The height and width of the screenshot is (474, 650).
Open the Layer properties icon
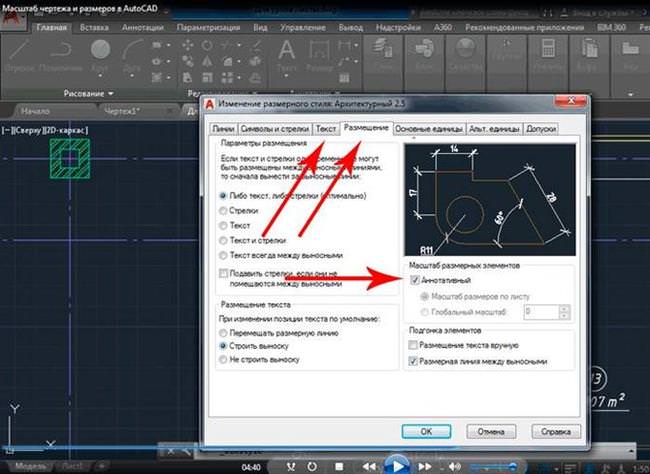click(382, 48)
